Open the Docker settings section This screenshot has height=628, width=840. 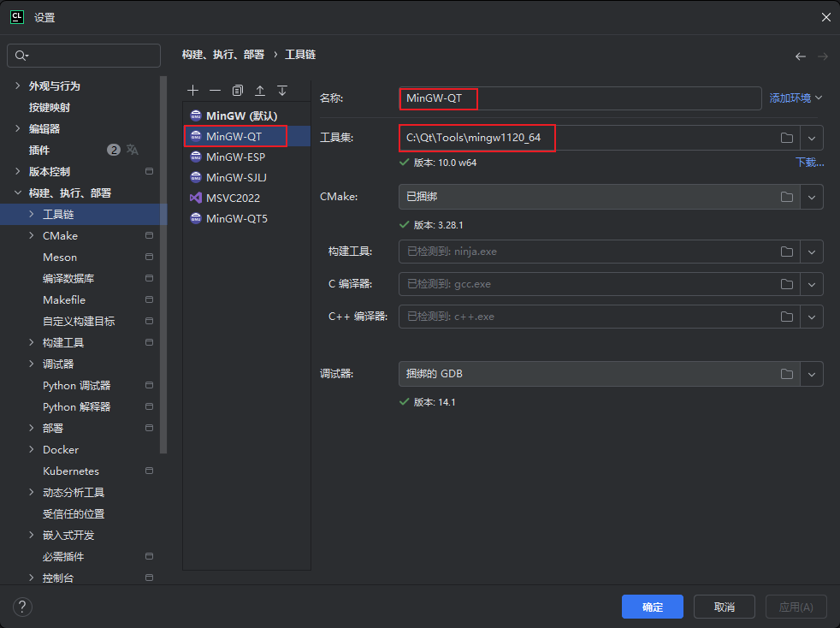tap(60, 449)
